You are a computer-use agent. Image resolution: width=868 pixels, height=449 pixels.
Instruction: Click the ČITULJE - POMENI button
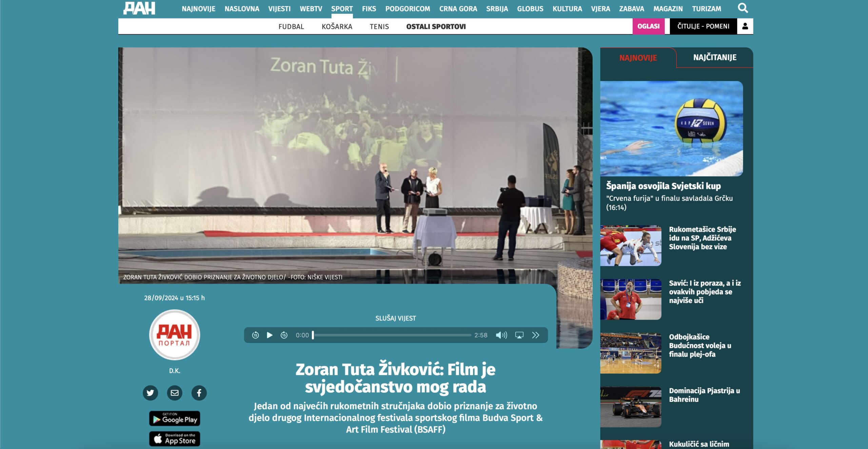(x=703, y=26)
